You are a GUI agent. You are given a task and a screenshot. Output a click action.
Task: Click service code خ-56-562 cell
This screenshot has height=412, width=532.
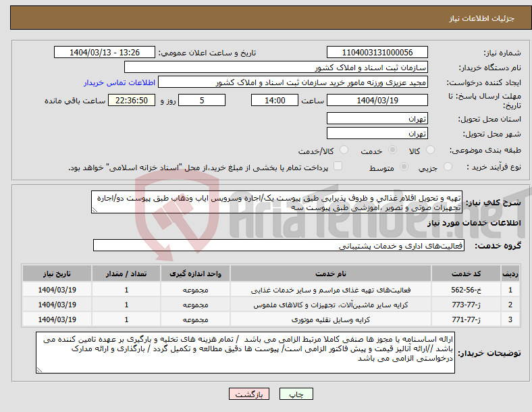pyautogui.click(x=466, y=290)
